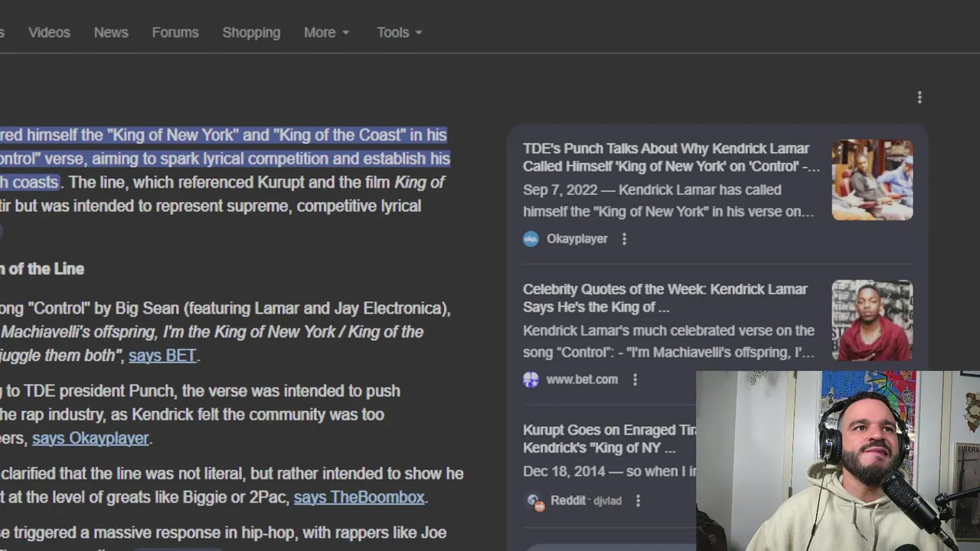Click the Reddit source favicon
Viewport: 980px width, 551px height.
click(534, 500)
